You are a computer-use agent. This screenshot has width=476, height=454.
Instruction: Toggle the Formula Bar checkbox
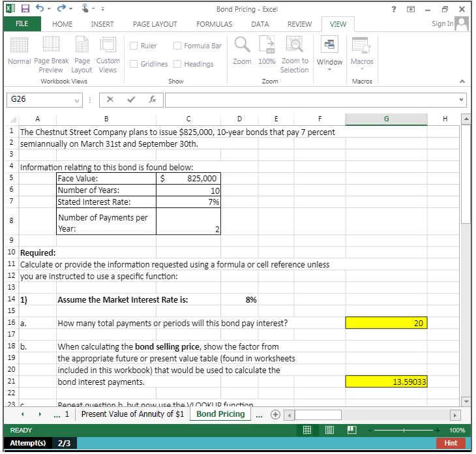(x=177, y=46)
